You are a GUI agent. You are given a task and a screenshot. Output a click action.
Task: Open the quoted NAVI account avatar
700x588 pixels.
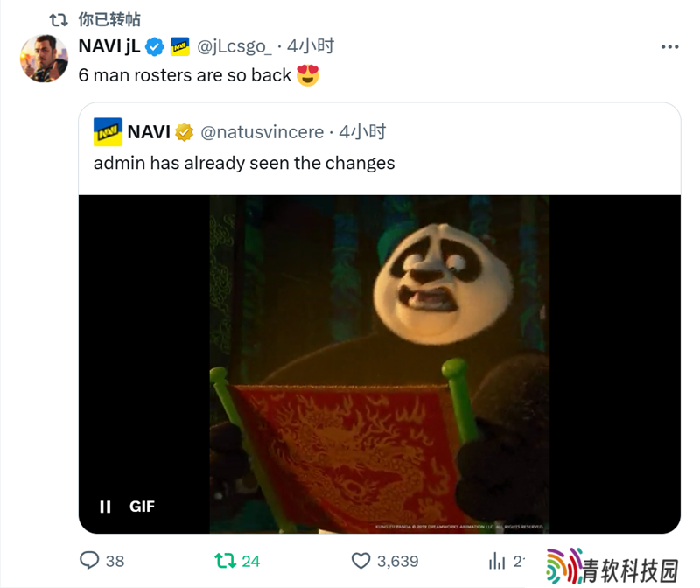(x=108, y=132)
